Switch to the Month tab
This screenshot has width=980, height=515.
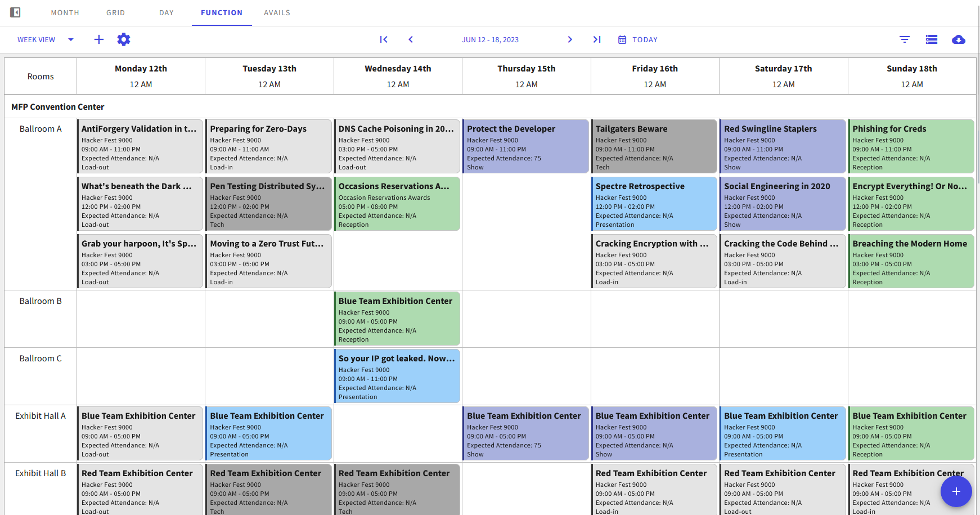tap(65, 13)
